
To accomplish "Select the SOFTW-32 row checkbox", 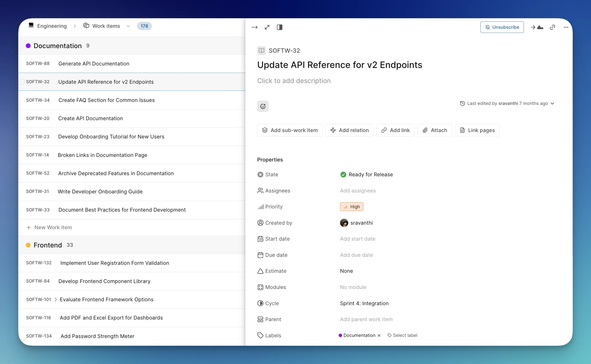I will (x=22, y=82).
